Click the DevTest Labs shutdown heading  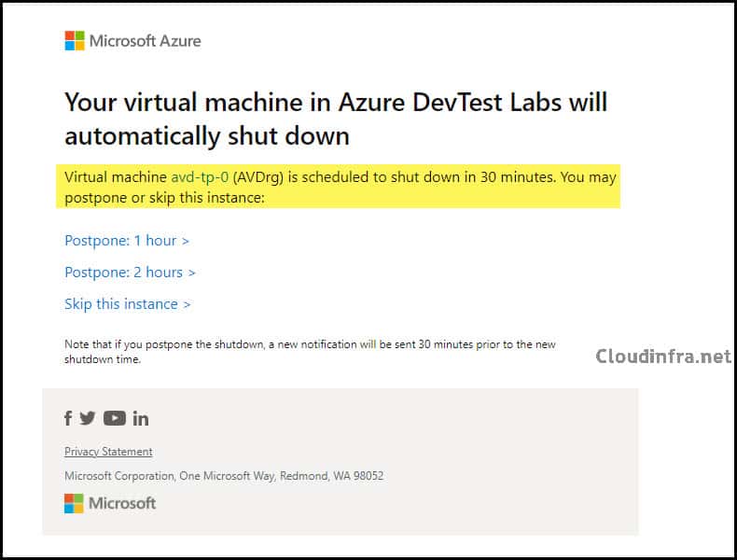click(336, 119)
